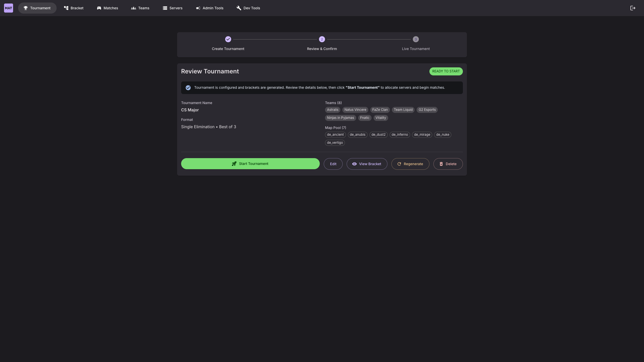Image resolution: width=644 pixels, height=362 pixels.
Task: Open the Admin Tools page
Action: [213, 8]
